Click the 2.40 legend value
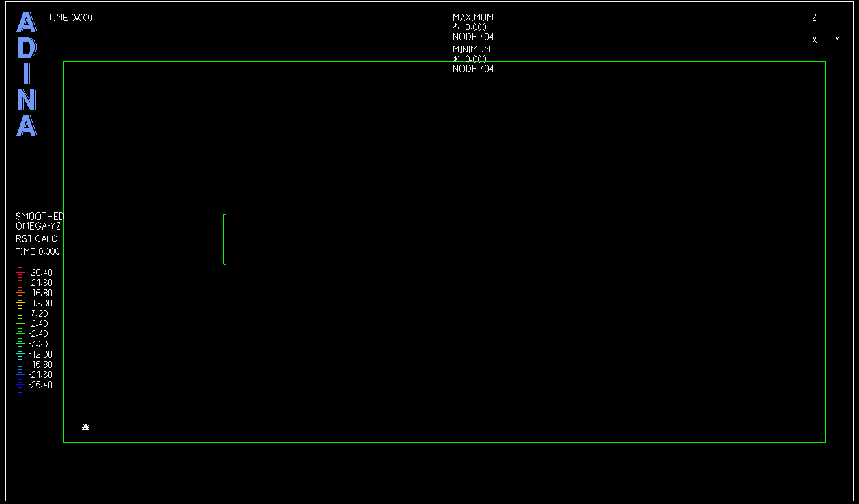 40,324
